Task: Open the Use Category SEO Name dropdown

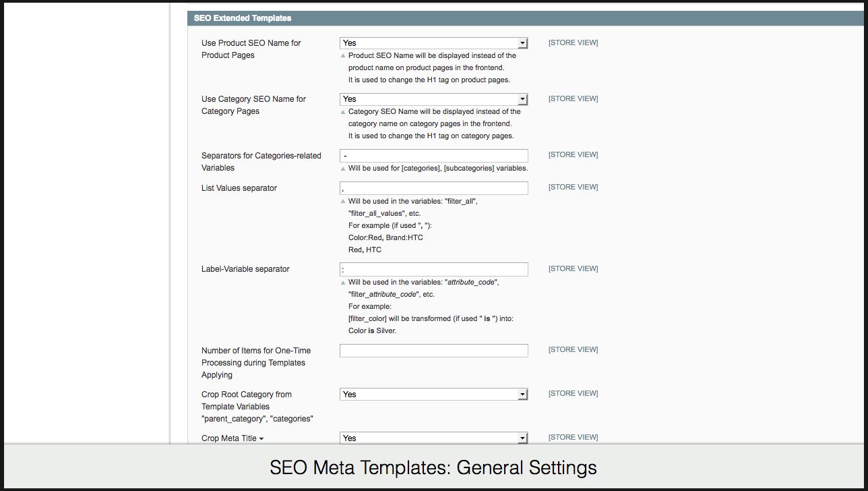Action: 433,99
